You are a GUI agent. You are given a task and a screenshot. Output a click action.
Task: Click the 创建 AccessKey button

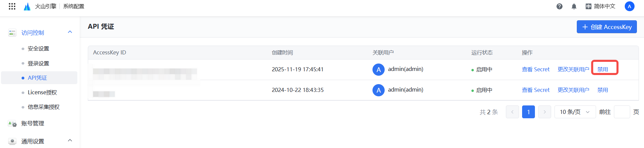(607, 27)
